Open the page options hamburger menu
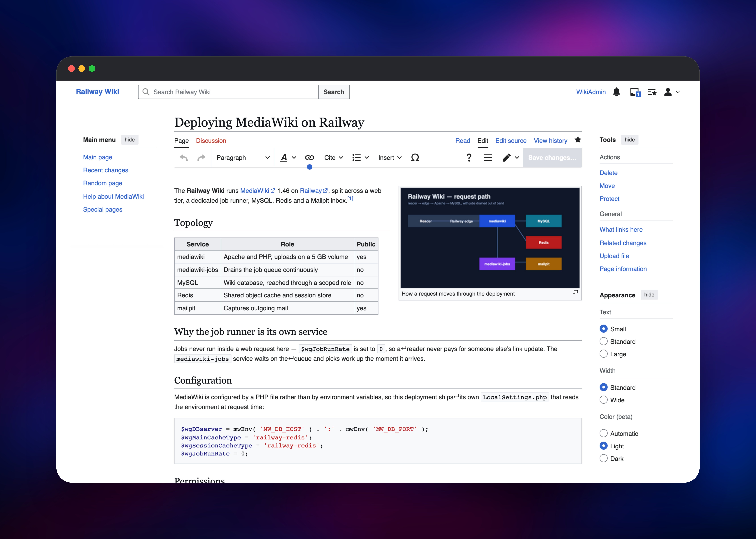The height and width of the screenshot is (539, 756). (x=488, y=158)
